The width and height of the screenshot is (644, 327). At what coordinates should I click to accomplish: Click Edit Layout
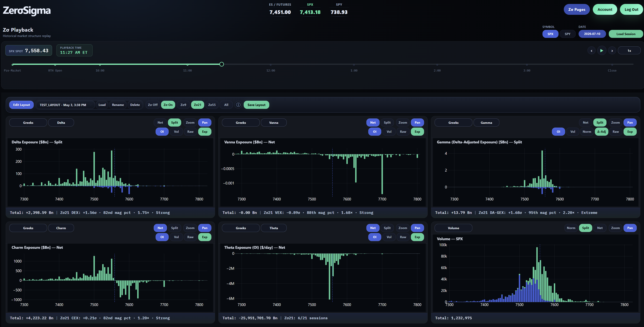pyautogui.click(x=21, y=105)
